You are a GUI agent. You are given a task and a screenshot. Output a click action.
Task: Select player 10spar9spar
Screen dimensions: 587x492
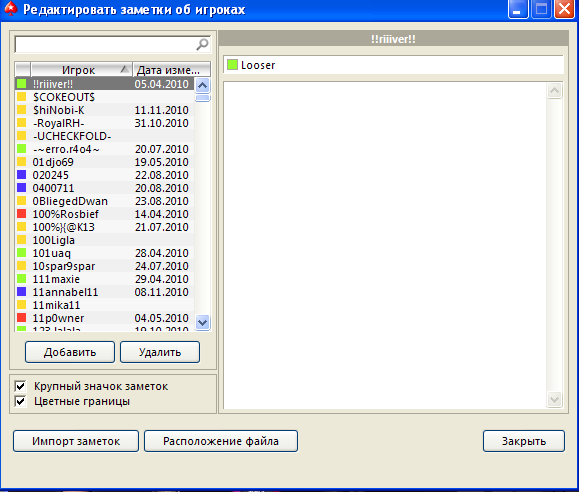click(104, 266)
